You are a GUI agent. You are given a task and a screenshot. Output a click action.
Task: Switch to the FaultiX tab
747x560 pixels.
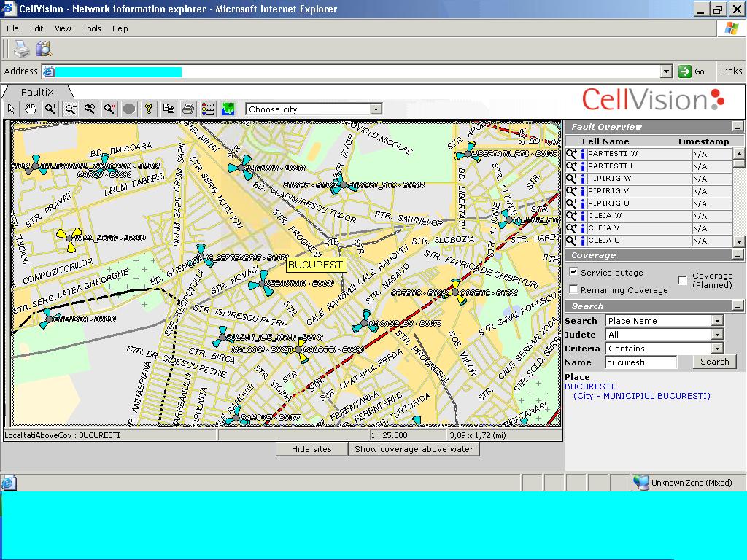pos(37,92)
